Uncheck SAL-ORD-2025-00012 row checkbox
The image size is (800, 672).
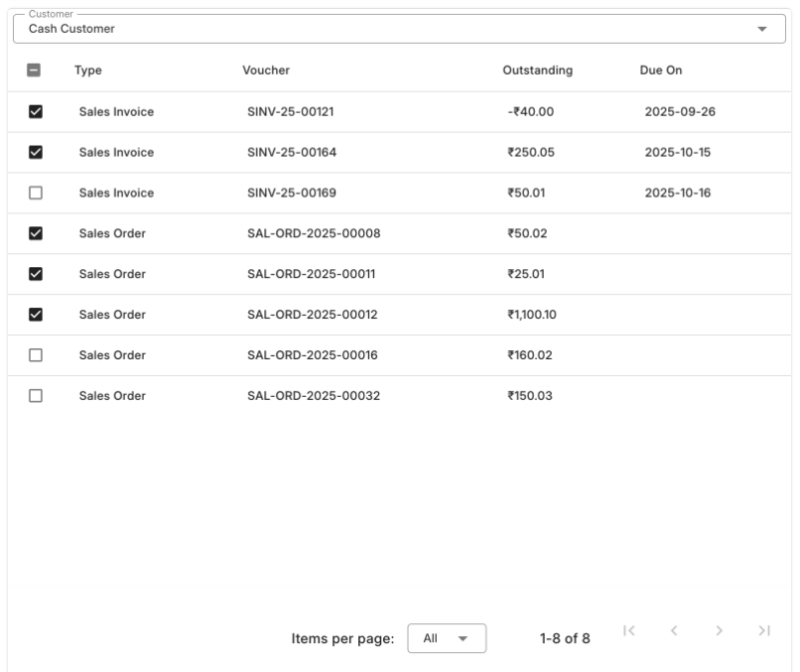point(36,315)
